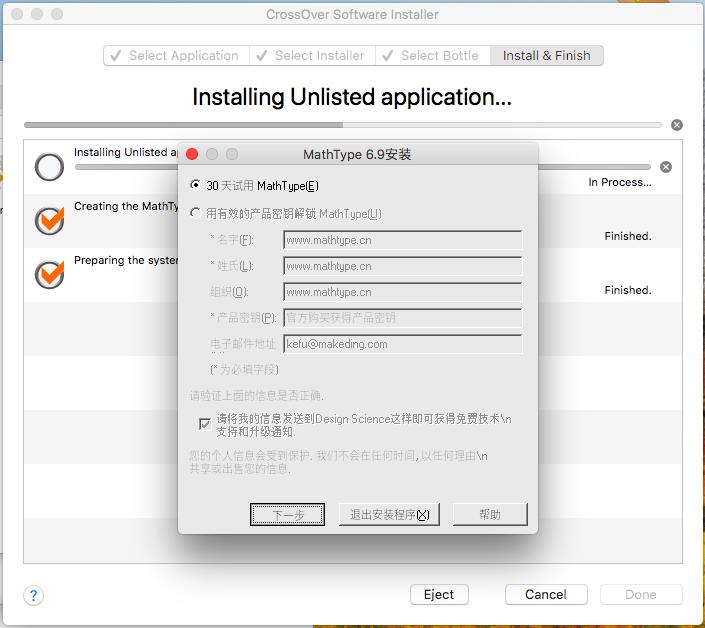Viewport: 705px width, 628px height.
Task: Close the MathType 6.9 installer window
Action: click(x=192, y=154)
